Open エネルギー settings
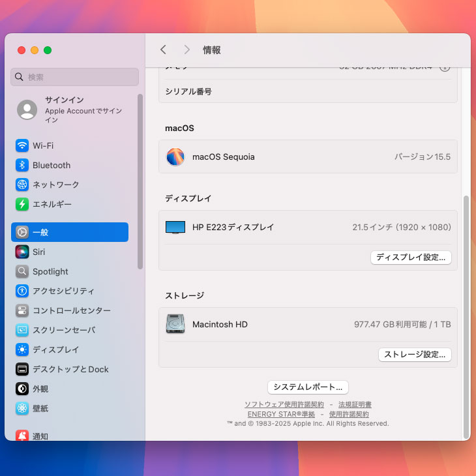476x476 pixels. (x=70, y=204)
